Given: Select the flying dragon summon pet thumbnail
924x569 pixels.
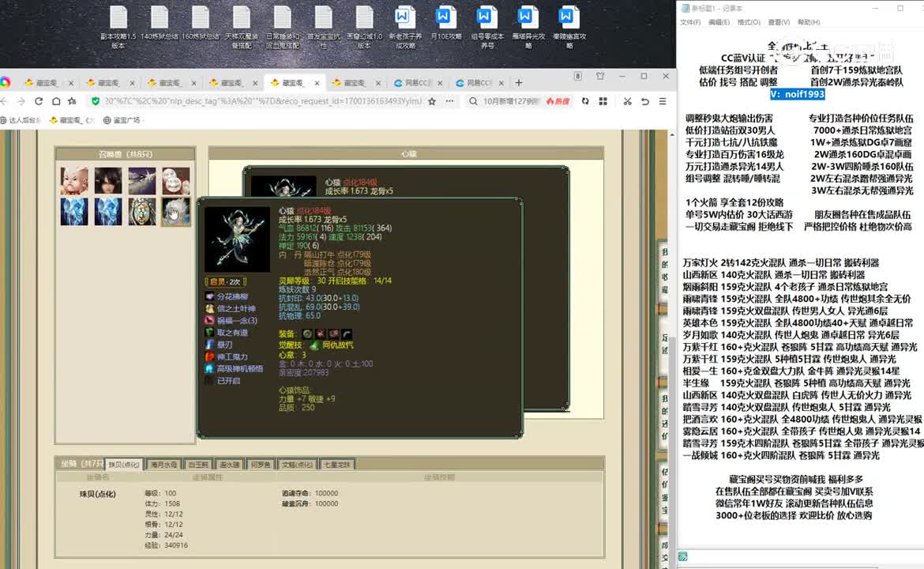Looking at the screenshot, I should point(142,181).
